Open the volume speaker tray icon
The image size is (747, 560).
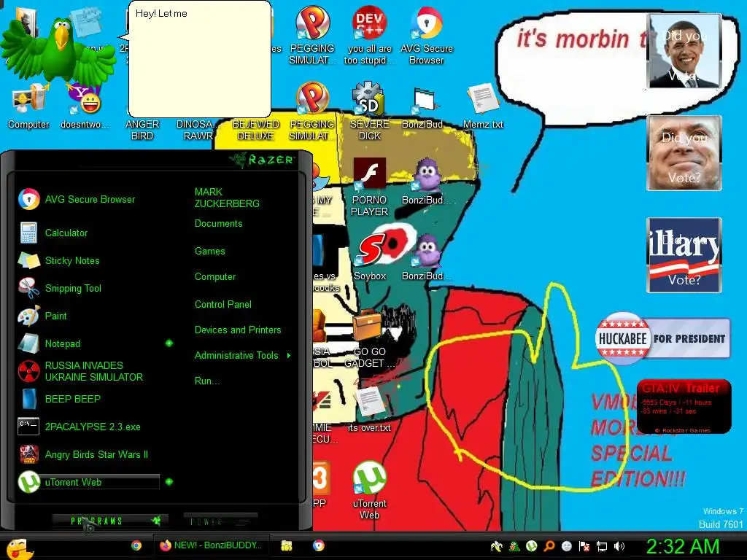(x=619, y=546)
